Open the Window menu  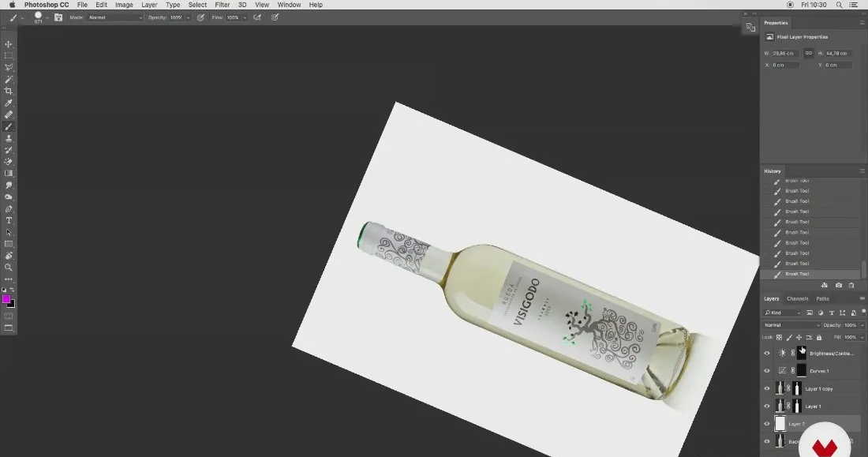click(289, 5)
